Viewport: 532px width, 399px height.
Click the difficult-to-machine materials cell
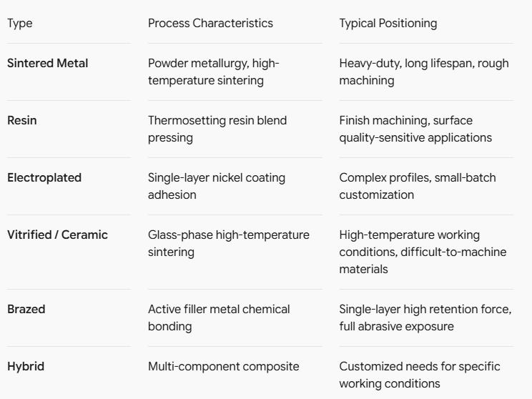click(x=423, y=252)
